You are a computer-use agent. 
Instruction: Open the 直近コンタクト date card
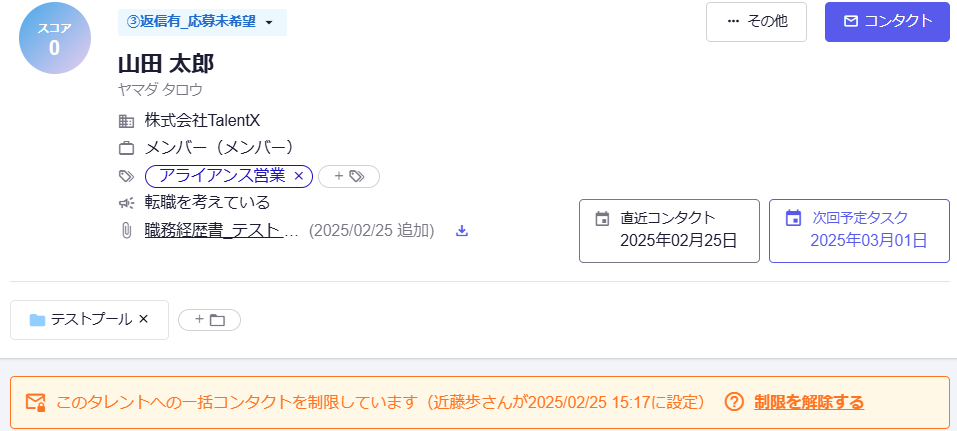(x=669, y=231)
